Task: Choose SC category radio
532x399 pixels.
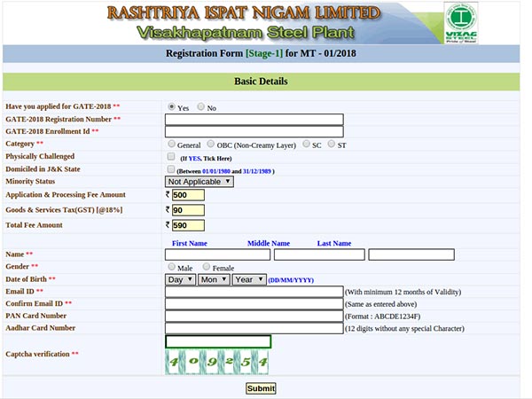Action: pyautogui.click(x=307, y=144)
